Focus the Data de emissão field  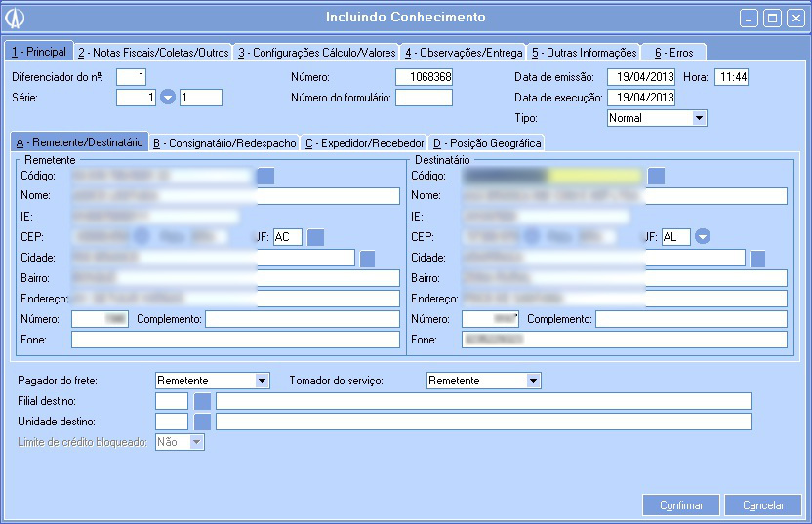641,77
